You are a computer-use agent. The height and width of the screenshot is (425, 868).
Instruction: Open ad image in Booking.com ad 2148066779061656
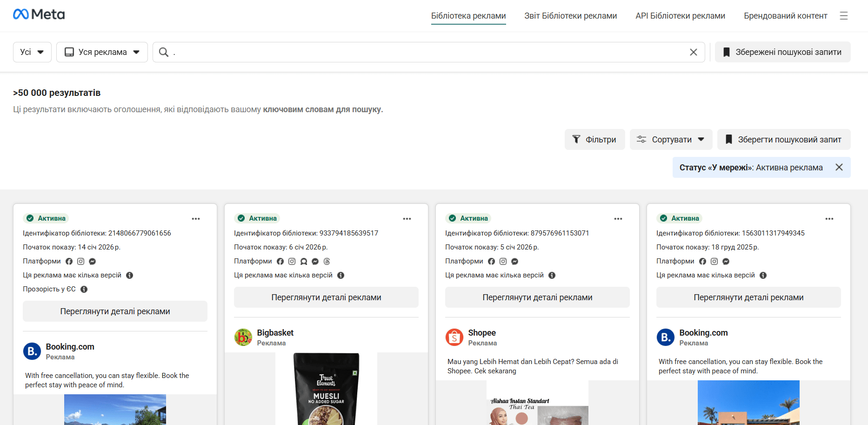115,410
